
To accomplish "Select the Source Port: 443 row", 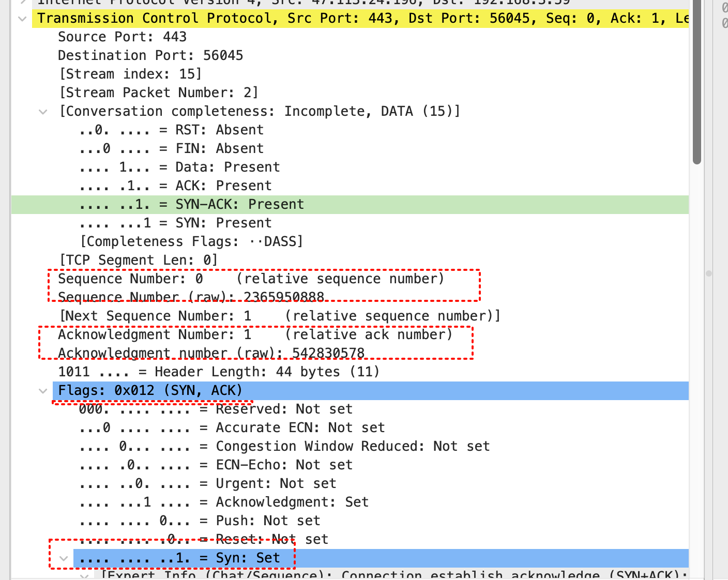I will pyautogui.click(x=122, y=37).
